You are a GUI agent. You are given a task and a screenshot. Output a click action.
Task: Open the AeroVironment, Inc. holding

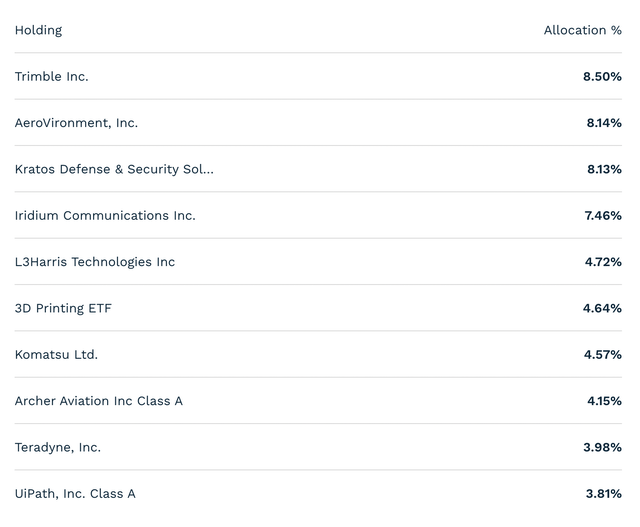point(77,123)
